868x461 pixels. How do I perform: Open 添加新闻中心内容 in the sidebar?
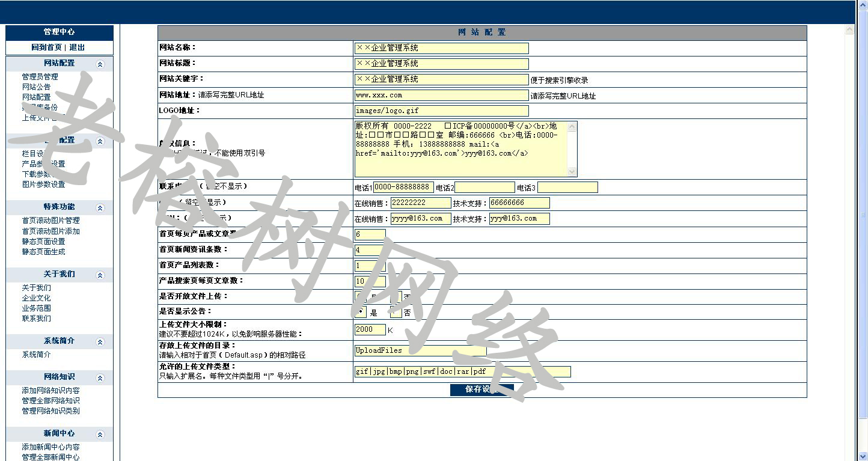[x=50, y=447]
